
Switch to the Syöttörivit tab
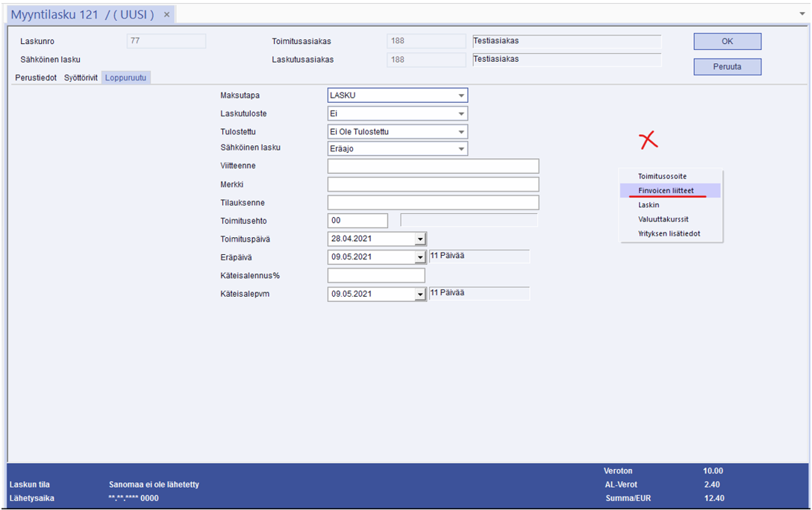pyautogui.click(x=81, y=78)
